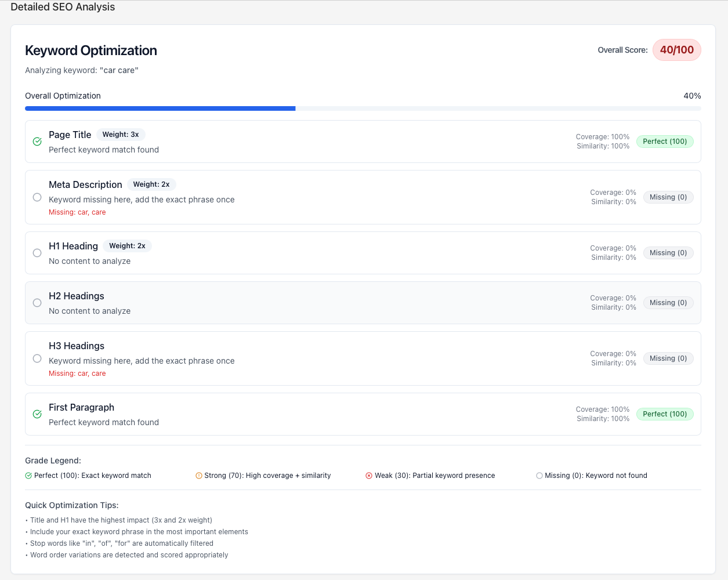Click the gray Missing (0) circle icon in legend
Screen dimensions: 728x580
click(539, 475)
